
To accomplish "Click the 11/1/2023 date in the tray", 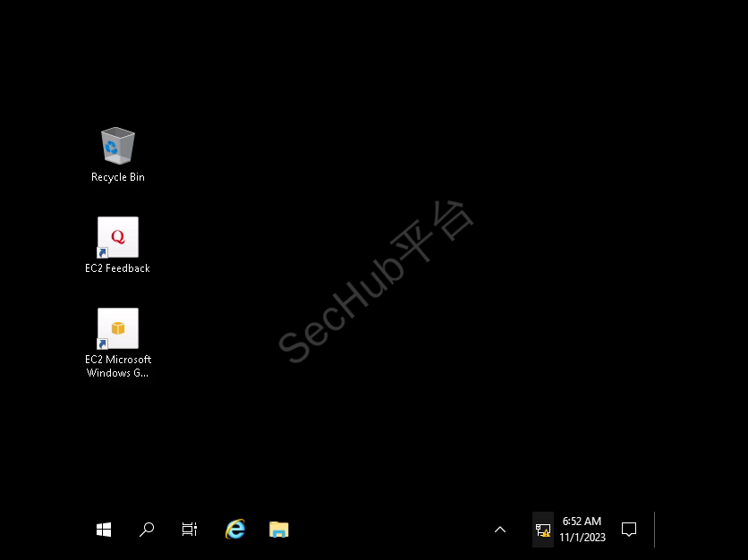I will click(582, 538).
